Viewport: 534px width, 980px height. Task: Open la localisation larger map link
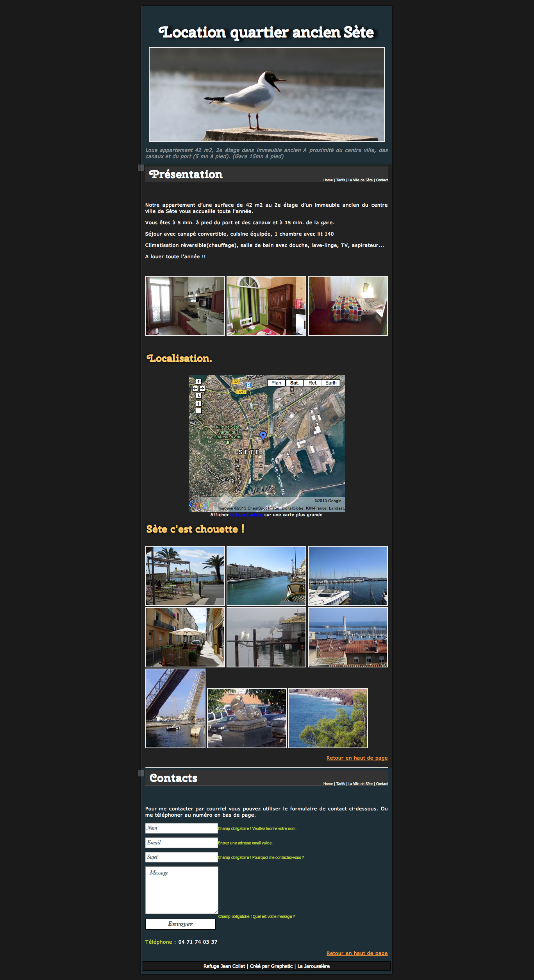tap(246, 515)
